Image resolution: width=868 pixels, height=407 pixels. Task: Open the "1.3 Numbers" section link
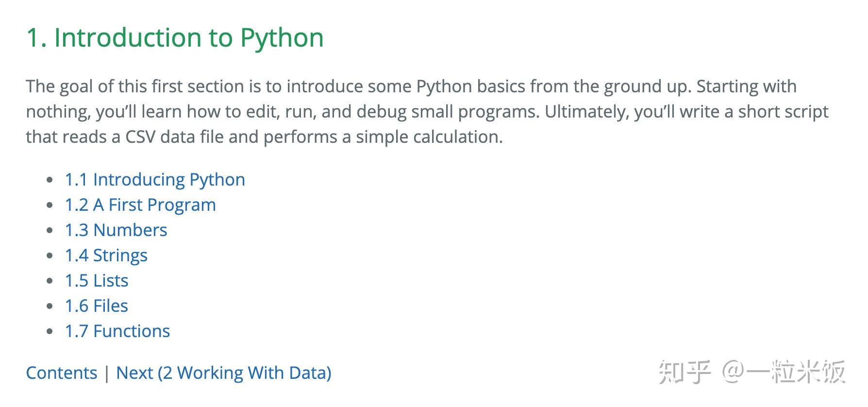(116, 230)
